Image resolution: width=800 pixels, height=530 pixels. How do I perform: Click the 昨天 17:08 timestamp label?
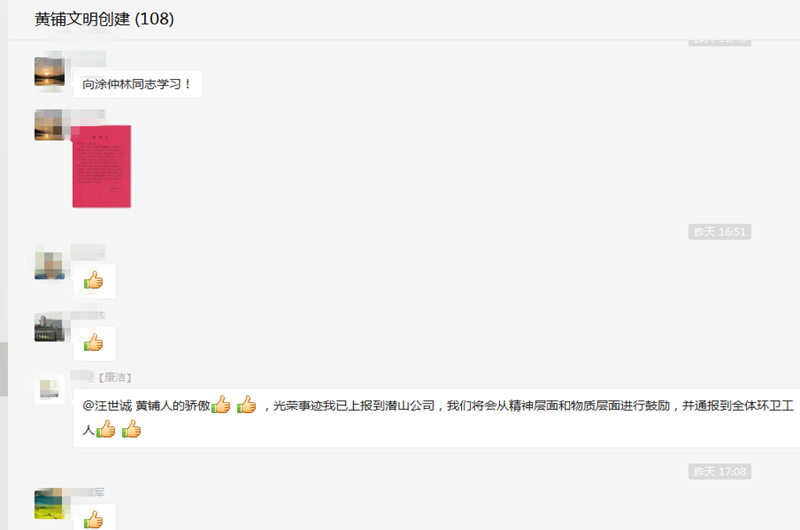point(719,471)
